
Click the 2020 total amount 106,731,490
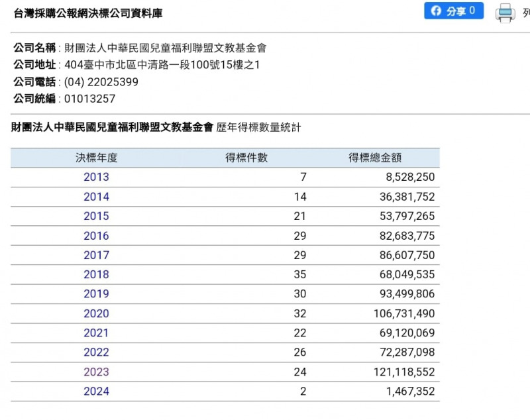(x=404, y=313)
